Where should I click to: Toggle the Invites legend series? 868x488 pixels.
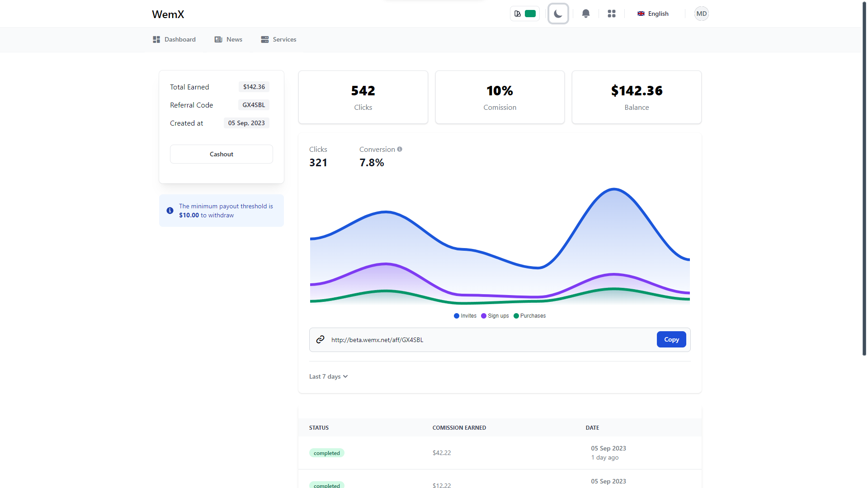(465, 316)
